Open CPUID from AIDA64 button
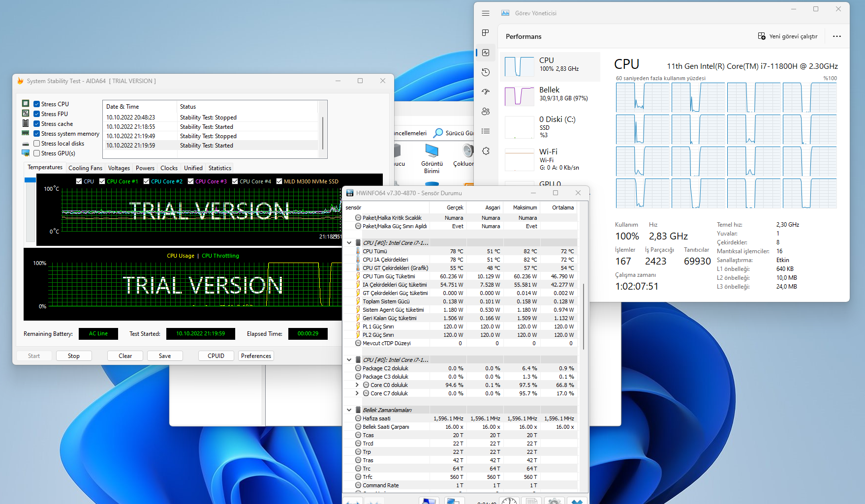Screen dimensions: 865x504 point(216,356)
